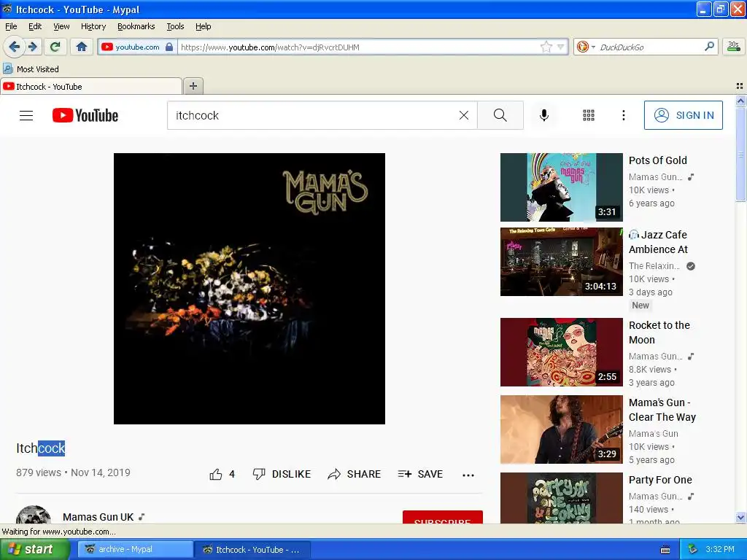Click the magnifier in the DuckDuckGo search box
This screenshot has height=560, width=747.
709,46
